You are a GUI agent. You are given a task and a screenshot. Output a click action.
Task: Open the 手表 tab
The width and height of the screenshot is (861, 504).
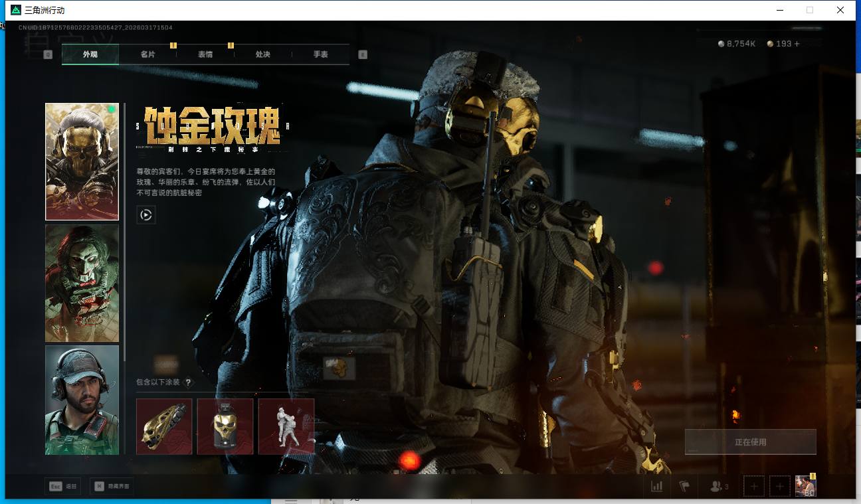(x=321, y=54)
